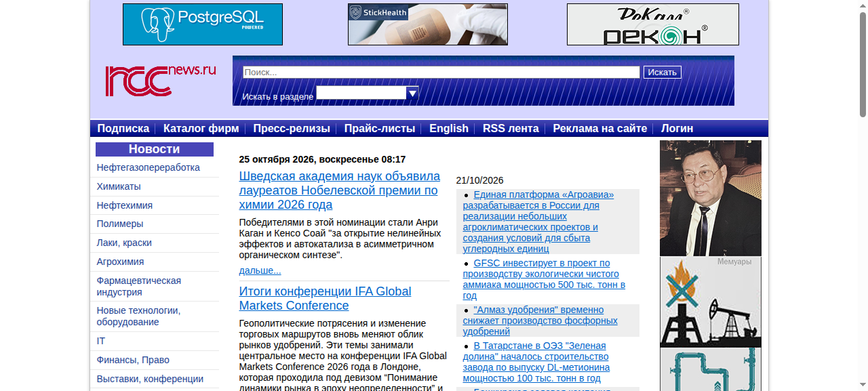Viewport: 868px width, 391px height.
Task: Click the Новости sidebar heading
Action: 155,149
